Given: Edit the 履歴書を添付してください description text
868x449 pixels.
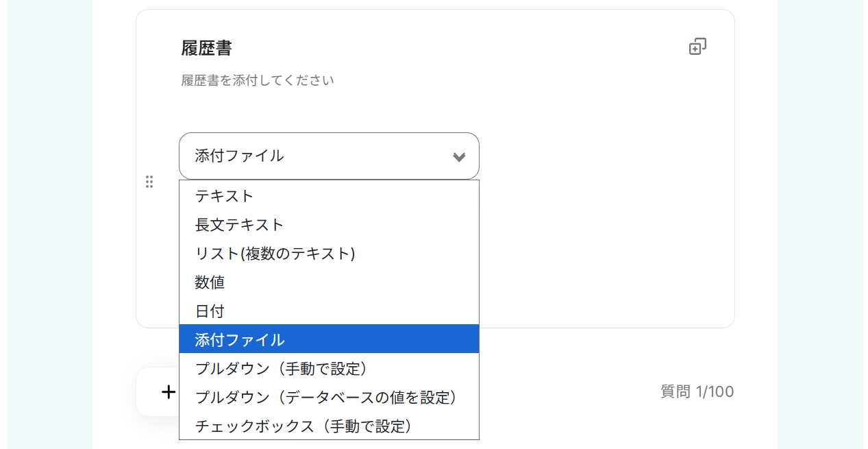Looking at the screenshot, I should pyautogui.click(x=258, y=80).
